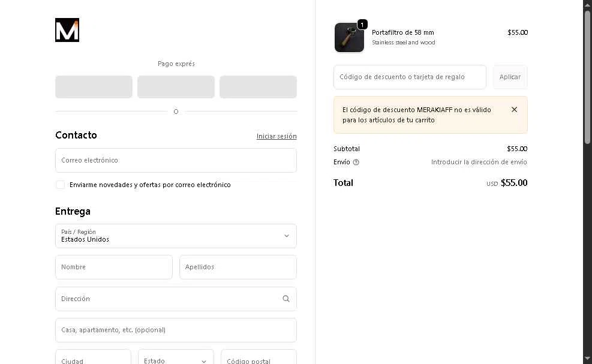Click the middle express payment button

pos(176,87)
